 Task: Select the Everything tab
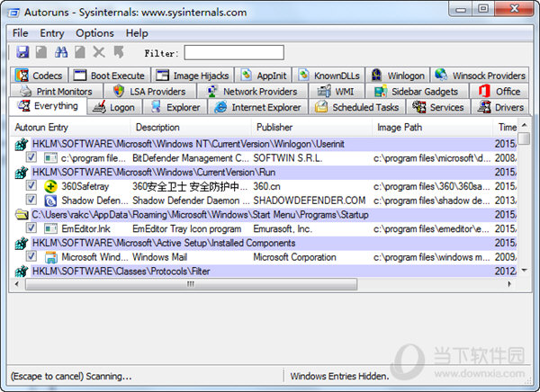pyautogui.click(x=48, y=106)
